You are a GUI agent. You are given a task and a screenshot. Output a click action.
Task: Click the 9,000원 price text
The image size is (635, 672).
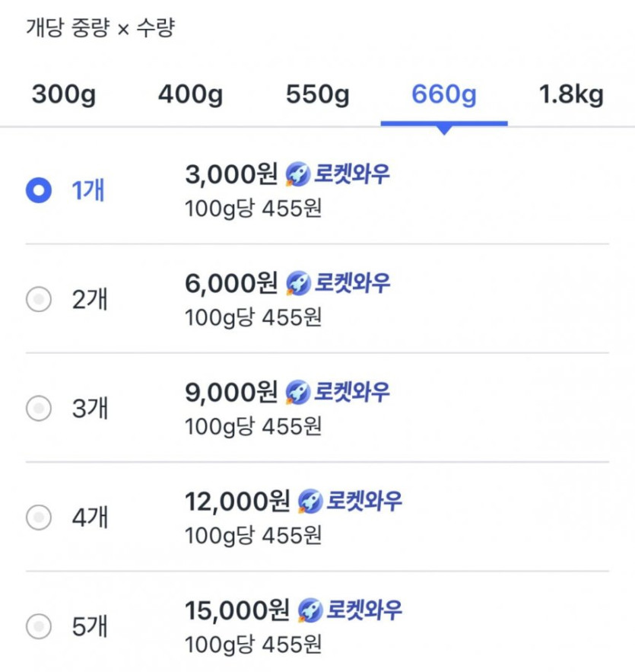pyautogui.click(x=231, y=393)
